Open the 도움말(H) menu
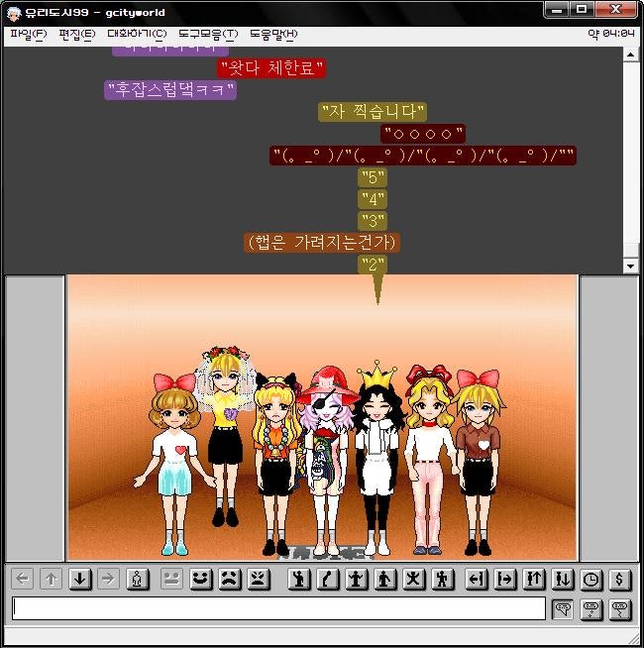The height and width of the screenshot is (648, 644). tap(272, 34)
